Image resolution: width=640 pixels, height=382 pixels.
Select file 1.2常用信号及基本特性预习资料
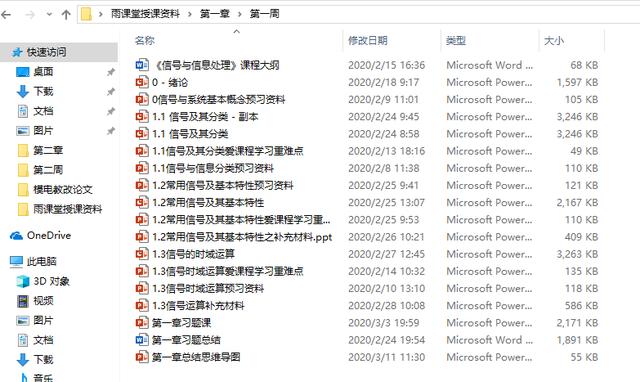[x=222, y=185]
